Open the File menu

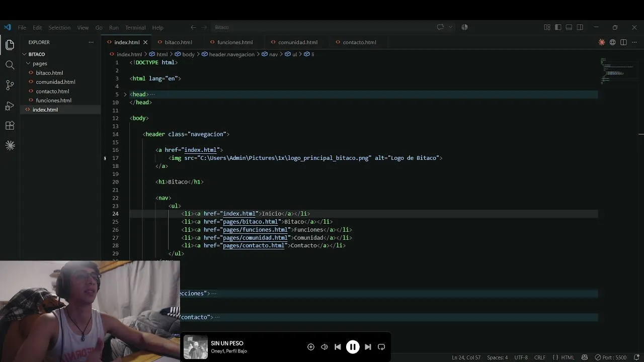click(22, 28)
